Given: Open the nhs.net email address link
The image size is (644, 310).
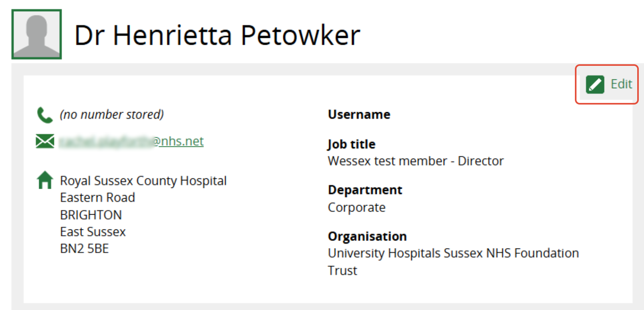Looking at the screenshot, I should coord(132,141).
